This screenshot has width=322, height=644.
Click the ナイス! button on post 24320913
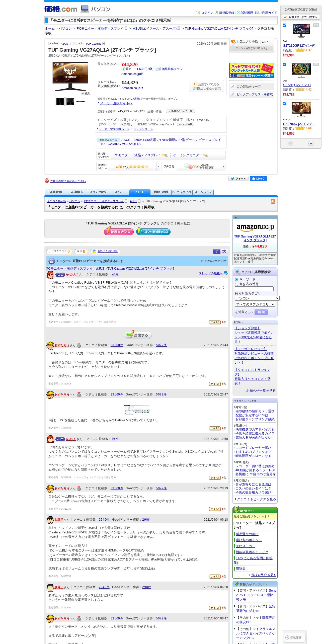[215, 384]
